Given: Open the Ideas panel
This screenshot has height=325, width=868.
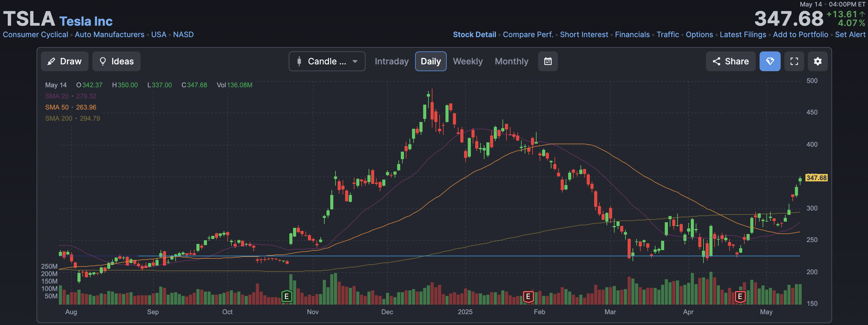Looking at the screenshot, I should 116,61.
